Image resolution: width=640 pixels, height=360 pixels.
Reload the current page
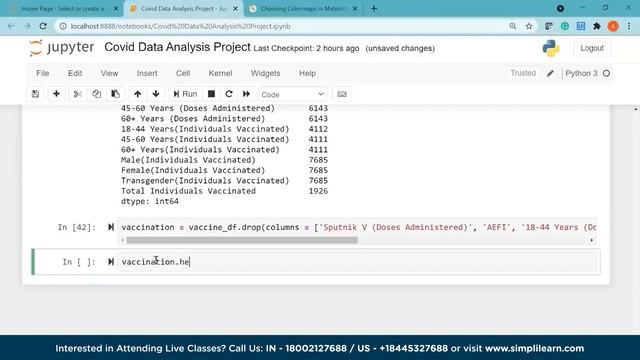[x=43, y=26]
